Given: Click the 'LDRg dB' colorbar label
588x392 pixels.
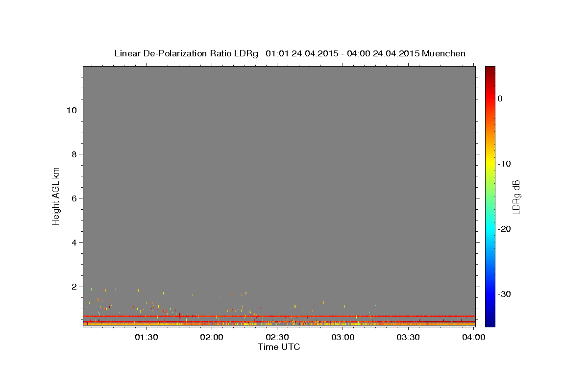Looking at the screenshot, I should (x=516, y=197).
